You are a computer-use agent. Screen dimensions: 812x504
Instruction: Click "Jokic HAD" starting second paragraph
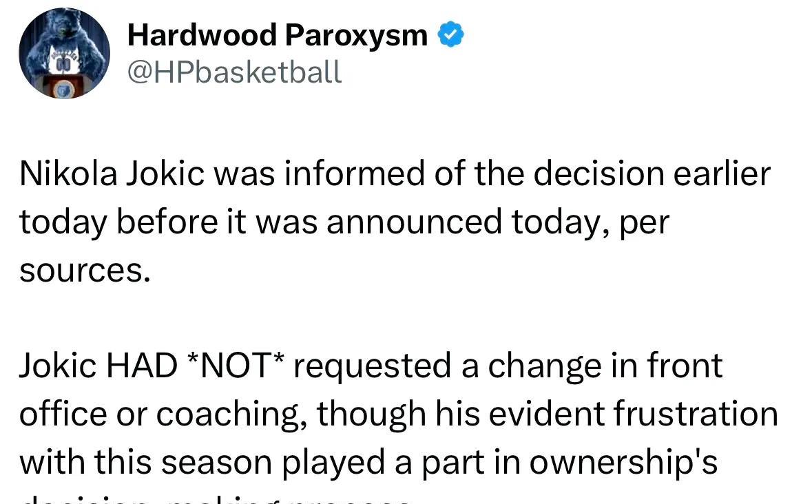[x=98, y=366]
